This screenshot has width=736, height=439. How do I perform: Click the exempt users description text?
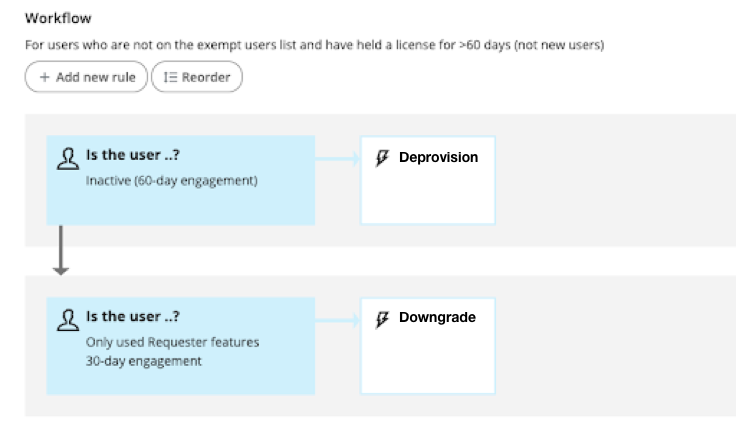pos(314,45)
